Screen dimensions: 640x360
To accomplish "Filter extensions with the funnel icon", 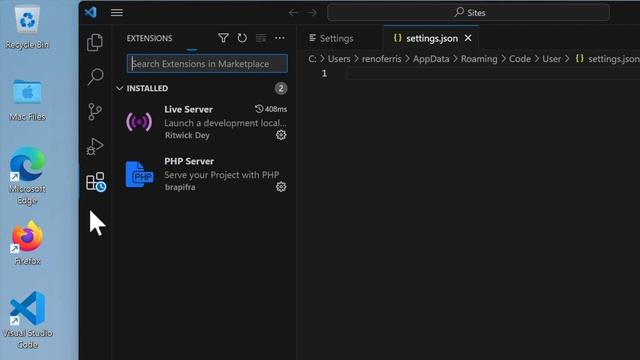I will coord(223,38).
